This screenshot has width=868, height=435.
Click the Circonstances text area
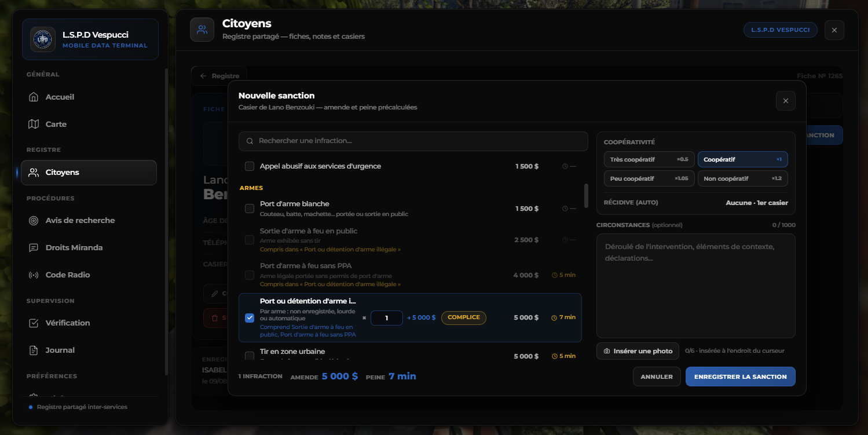[695, 286]
